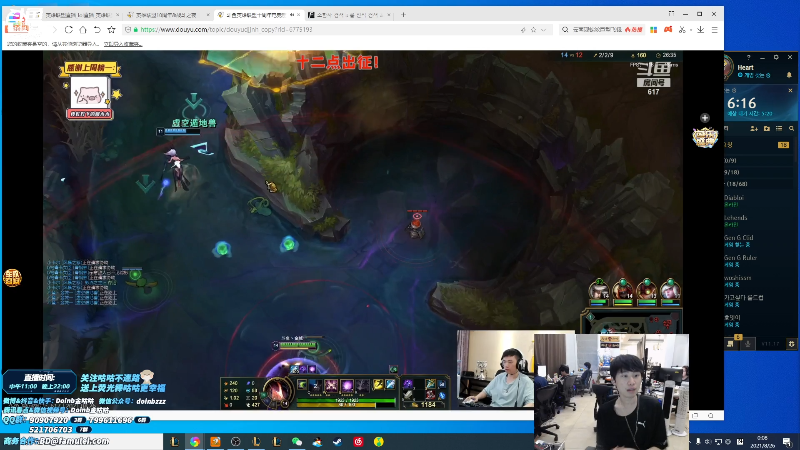This screenshot has height=450, width=800.
Task: Go to browser home page icon
Action: click(x=83, y=30)
